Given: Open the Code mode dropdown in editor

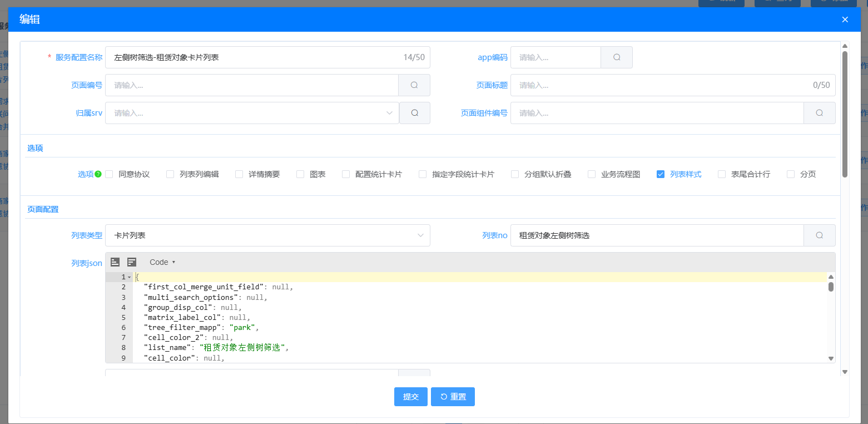Looking at the screenshot, I should tap(162, 262).
